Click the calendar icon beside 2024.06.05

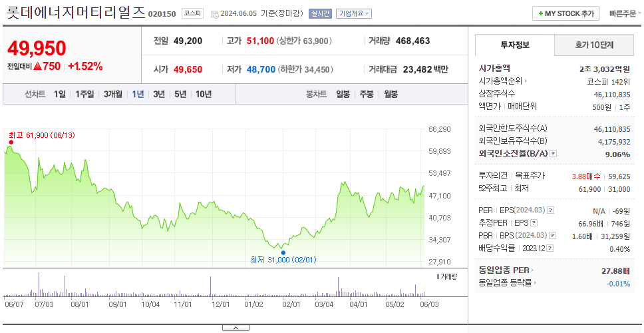[214, 14]
